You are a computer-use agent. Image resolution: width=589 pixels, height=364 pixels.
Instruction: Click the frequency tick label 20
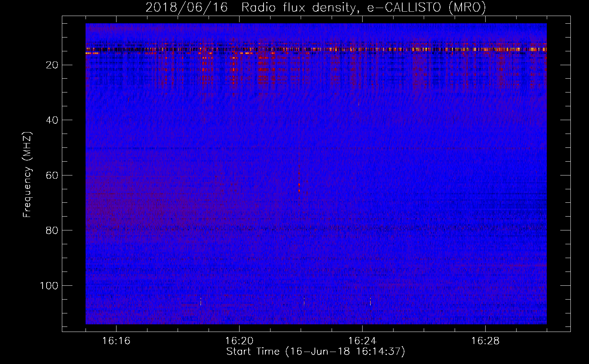click(52, 65)
